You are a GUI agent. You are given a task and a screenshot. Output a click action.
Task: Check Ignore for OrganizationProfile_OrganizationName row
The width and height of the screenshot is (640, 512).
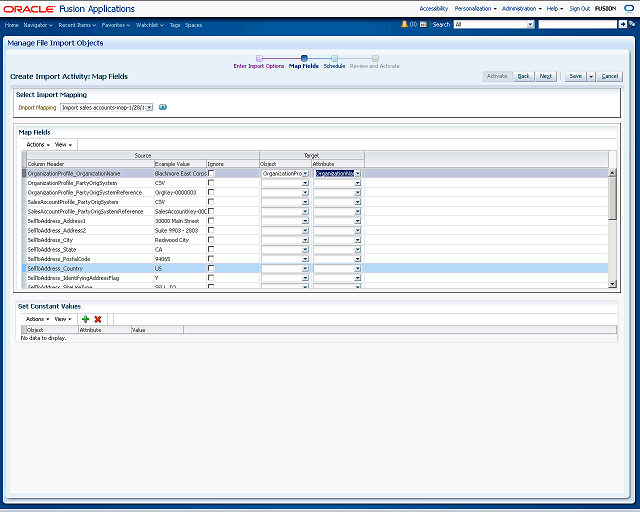211,173
